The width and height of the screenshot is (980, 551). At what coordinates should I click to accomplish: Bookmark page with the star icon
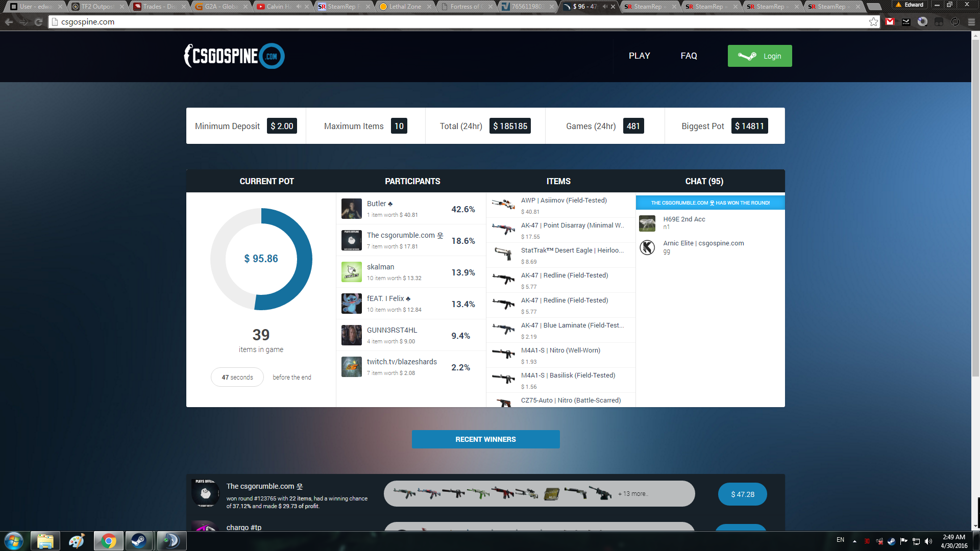(873, 22)
